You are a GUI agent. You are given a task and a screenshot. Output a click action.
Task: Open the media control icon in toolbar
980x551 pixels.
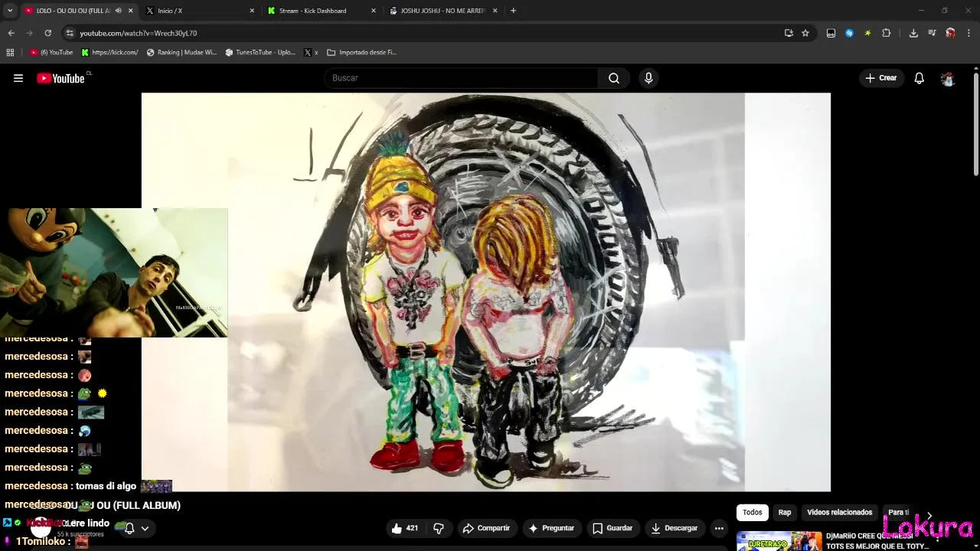pos(932,33)
